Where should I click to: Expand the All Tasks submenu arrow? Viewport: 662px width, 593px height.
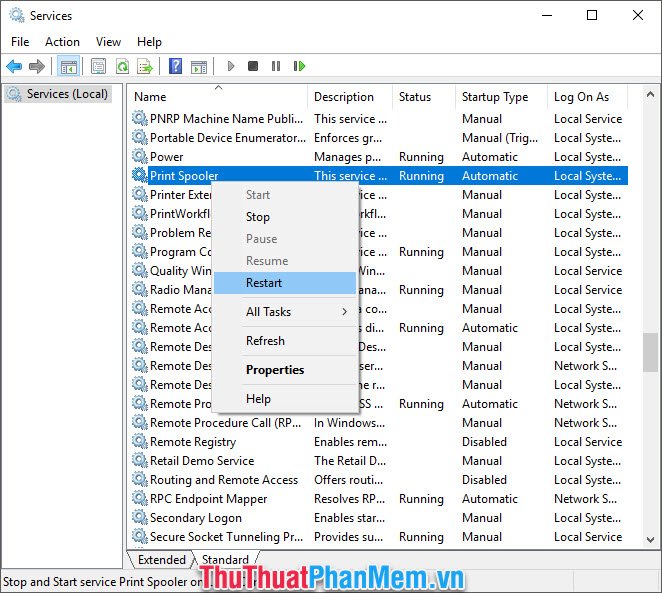pyautogui.click(x=345, y=312)
